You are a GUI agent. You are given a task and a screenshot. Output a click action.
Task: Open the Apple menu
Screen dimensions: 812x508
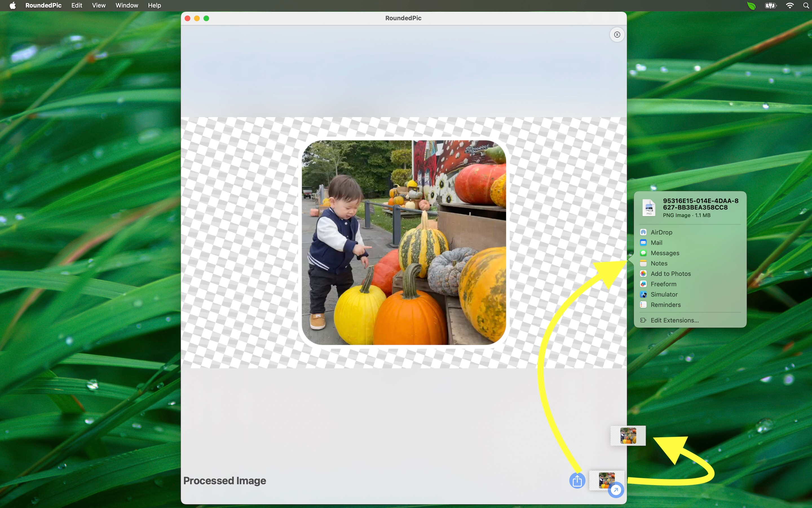[x=13, y=5]
